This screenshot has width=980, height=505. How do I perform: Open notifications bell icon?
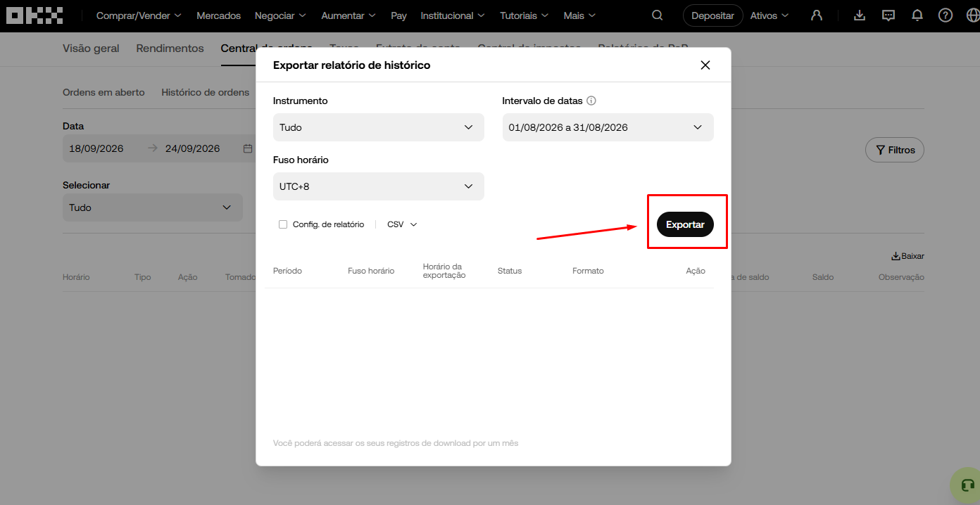917,15
